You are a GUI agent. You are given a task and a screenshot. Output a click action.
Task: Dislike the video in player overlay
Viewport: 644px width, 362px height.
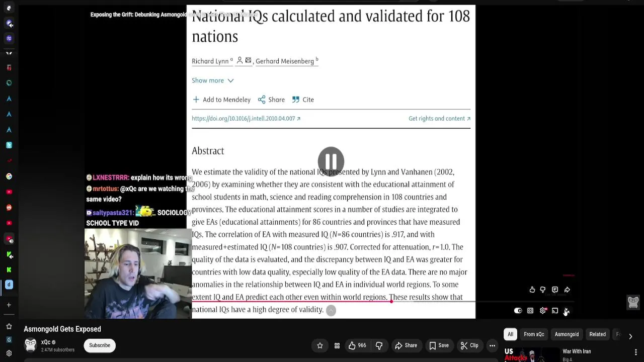(x=543, y=290)
